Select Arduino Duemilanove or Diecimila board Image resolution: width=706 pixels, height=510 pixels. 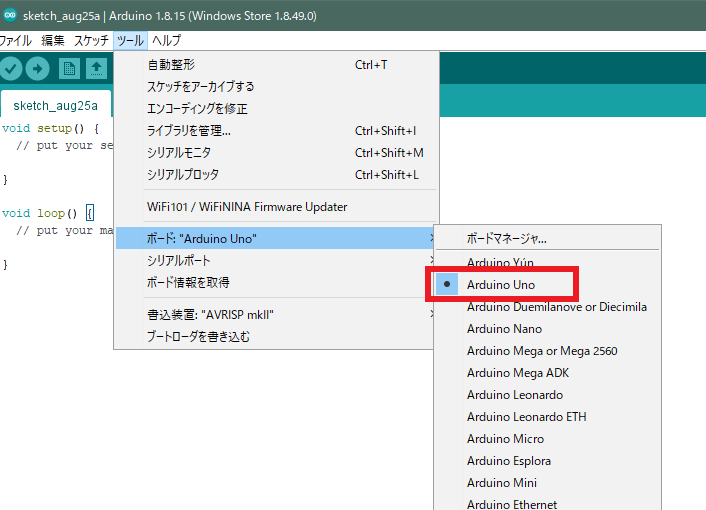pos(548,307)
